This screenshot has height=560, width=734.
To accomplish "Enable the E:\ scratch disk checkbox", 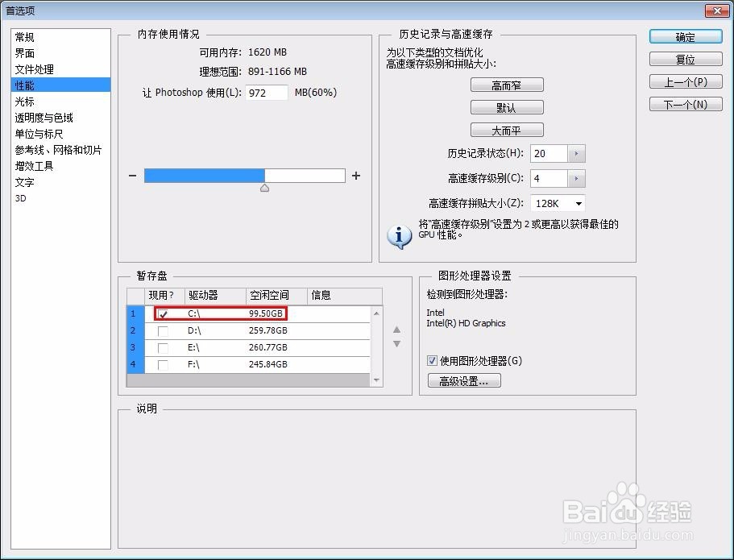I will [x=163, y=348].
